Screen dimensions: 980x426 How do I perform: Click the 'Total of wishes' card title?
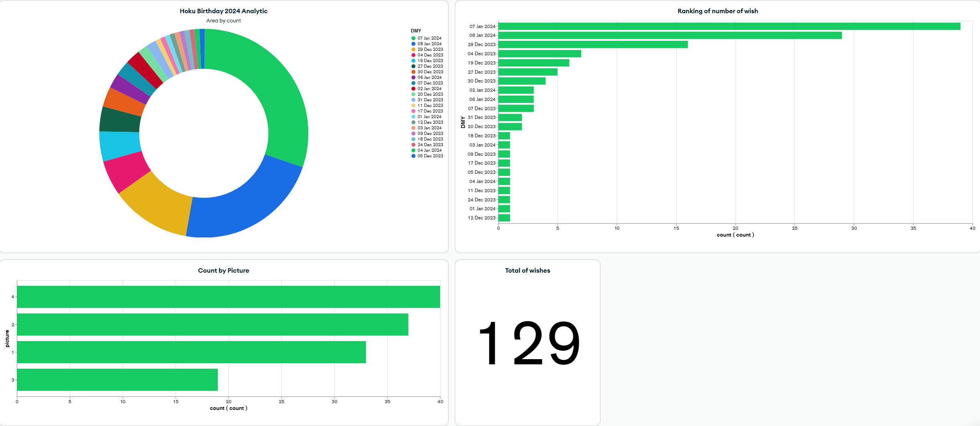(527, 271)
